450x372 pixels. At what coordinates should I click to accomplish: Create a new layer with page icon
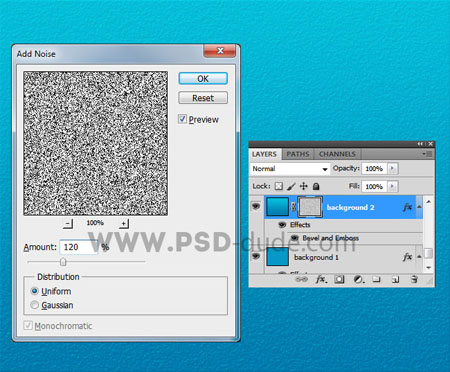(x=395, y=279)
